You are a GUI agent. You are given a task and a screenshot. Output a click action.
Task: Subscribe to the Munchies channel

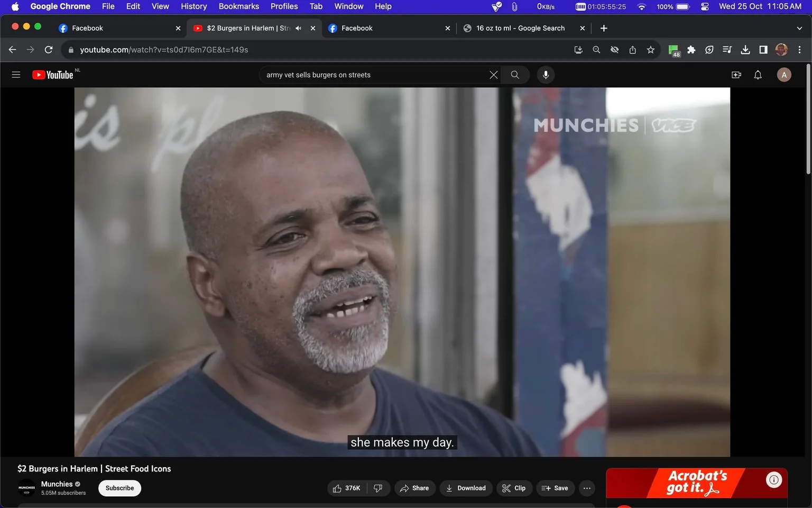[119, 488]
